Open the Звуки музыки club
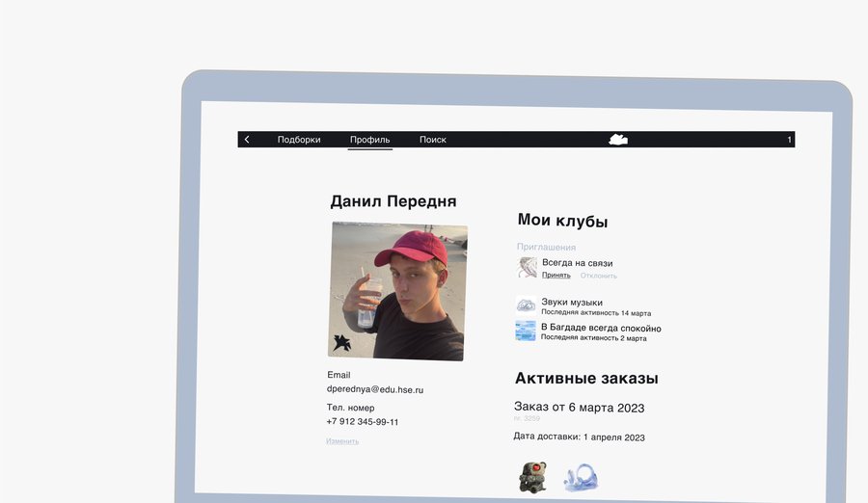This screenshot has height=503, width=868. (x=572, y=303)
